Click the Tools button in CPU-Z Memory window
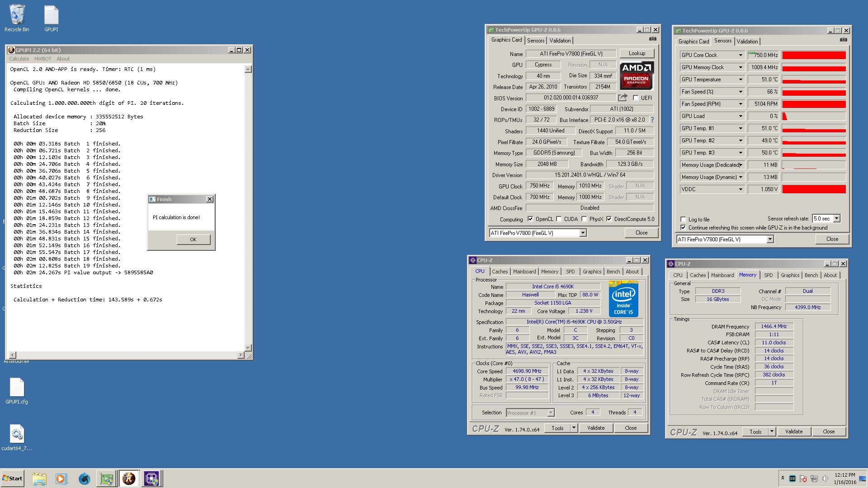Screen dimensions: 868x488 pyautogui.click(x=755, y=432)
